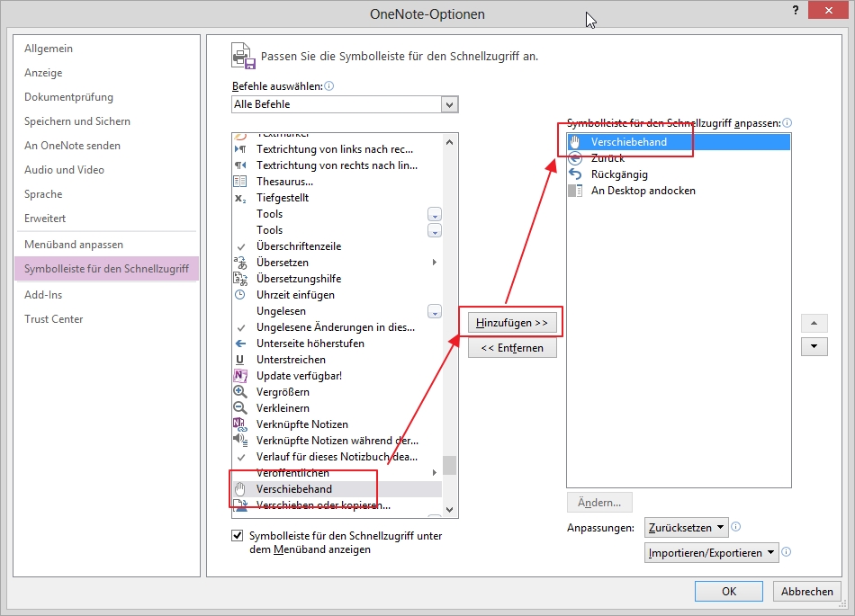This screenshot has height=616, width=855.
Task: Click the Verkleinern zoom-out magnifier icon
Action: [240, 407]
